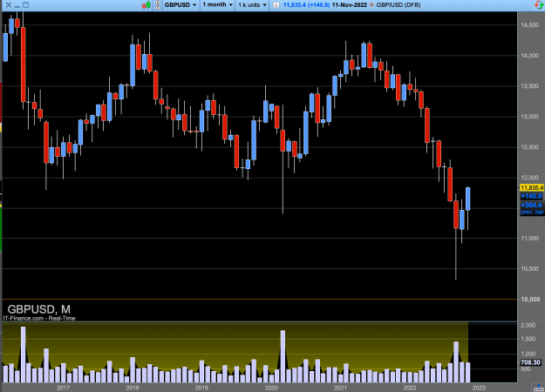Click the 2023 label on time axis
The width and height of the screenshot is (545, 392).
pyautogui.click(x=479, y=388)
